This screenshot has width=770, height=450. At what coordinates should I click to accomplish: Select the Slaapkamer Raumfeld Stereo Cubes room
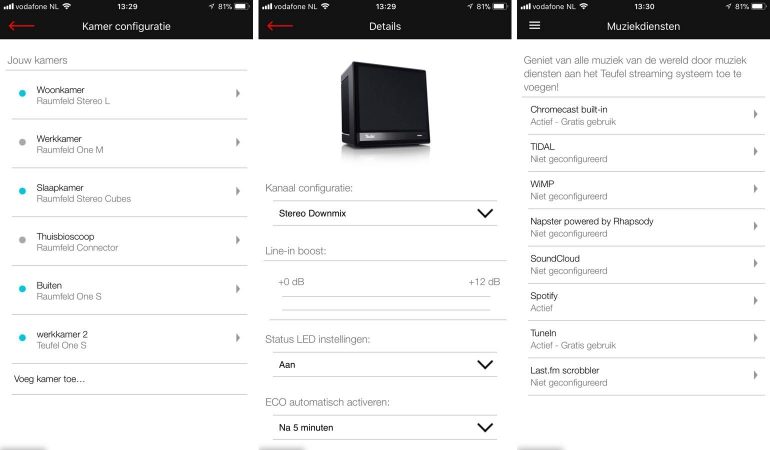[x=130, y=193]
